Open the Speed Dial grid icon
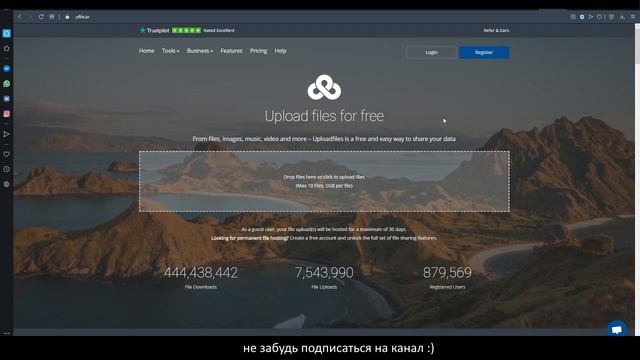The width and height of the screenshot is (640, 360). click(51, 17)
